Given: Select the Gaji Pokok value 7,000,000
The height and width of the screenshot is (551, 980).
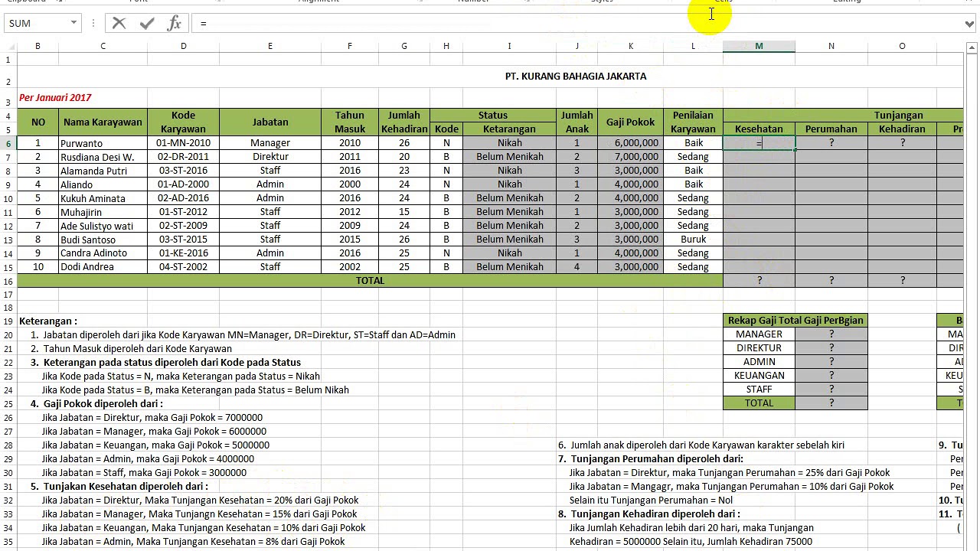Looking at the screenshot, I should [631, 157].
